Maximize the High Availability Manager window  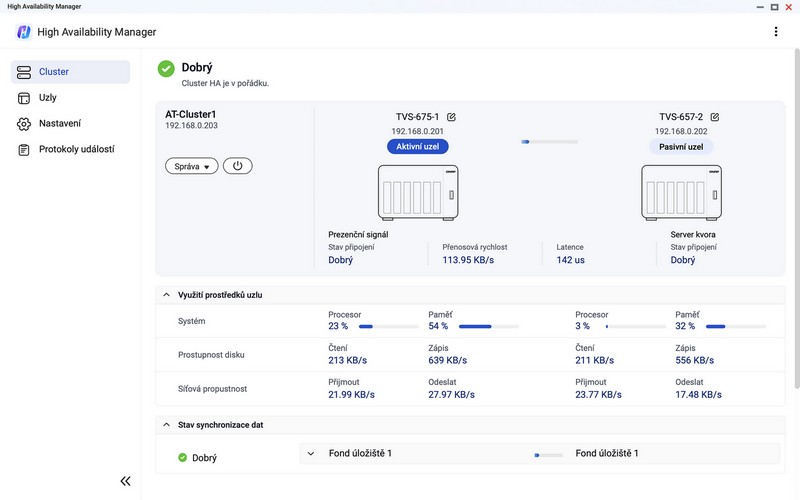point(774,7)
